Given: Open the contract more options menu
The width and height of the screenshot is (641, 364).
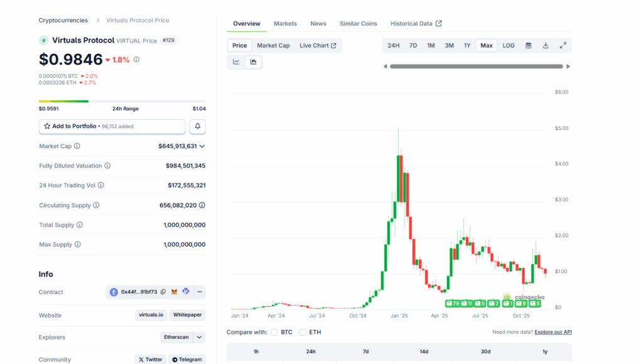Looking at the screenshot, I should pos(199,292).
